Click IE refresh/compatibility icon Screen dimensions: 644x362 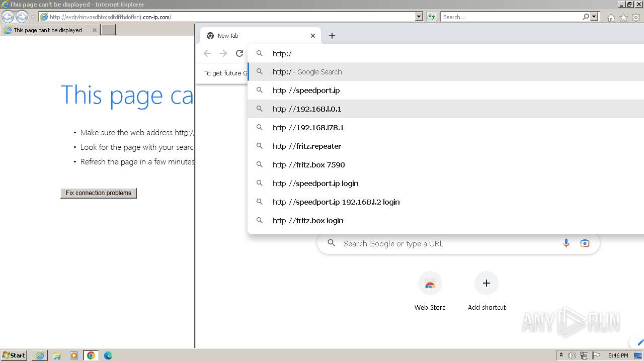[x=431, y=17]
